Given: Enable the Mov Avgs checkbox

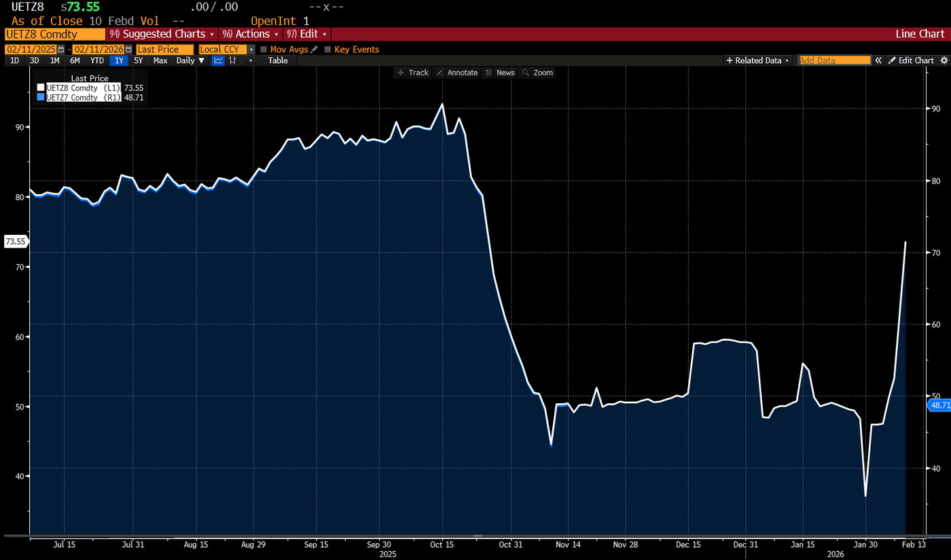Looking at the screenshot, I should pyautogui.click(x=264, y=50).
